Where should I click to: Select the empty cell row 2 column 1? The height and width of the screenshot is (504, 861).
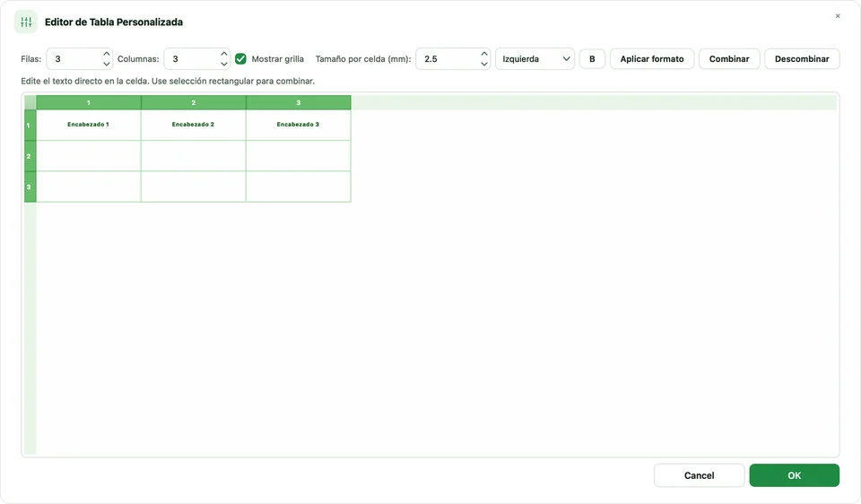(x=89, y=156)
